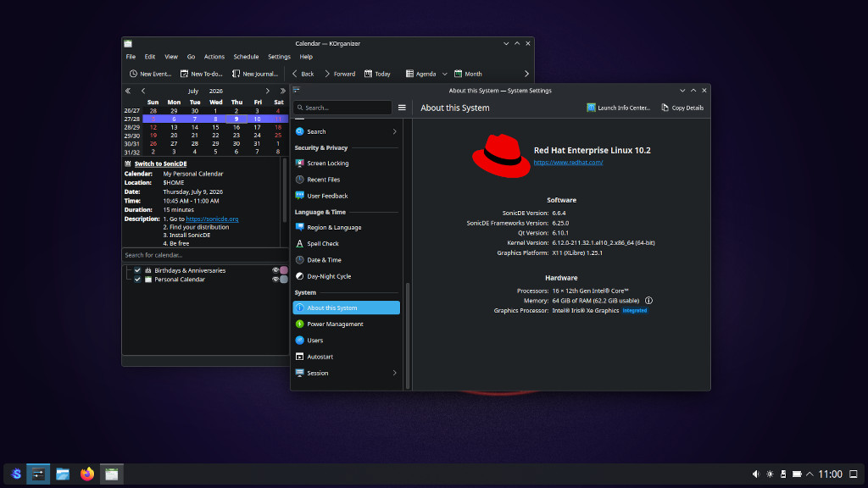868x488 pixels.
Task: Click New To-do toolbar button
Action: [202, 74]
